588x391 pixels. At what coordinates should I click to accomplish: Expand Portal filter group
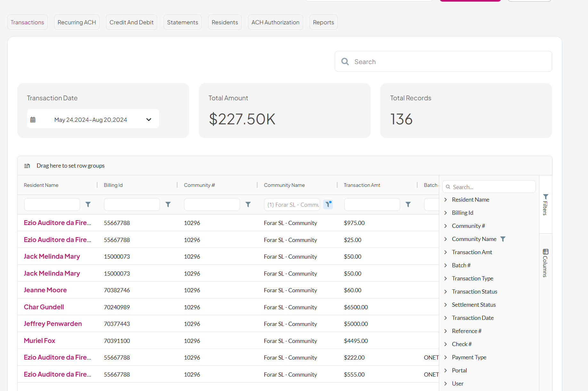click(x=446, y=370)
